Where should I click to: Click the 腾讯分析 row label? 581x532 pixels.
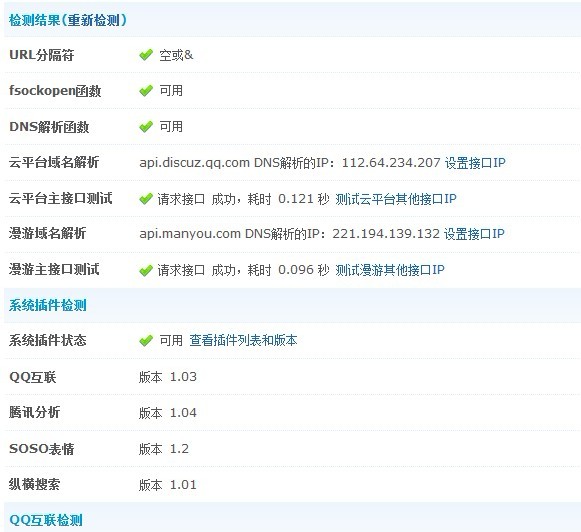[34, 412]
